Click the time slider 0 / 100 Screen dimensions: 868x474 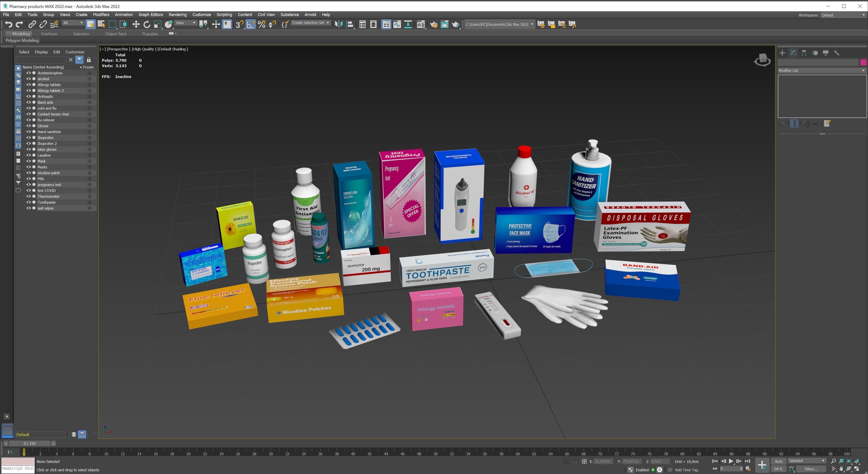pyautogui.click(x=30, y=443)
